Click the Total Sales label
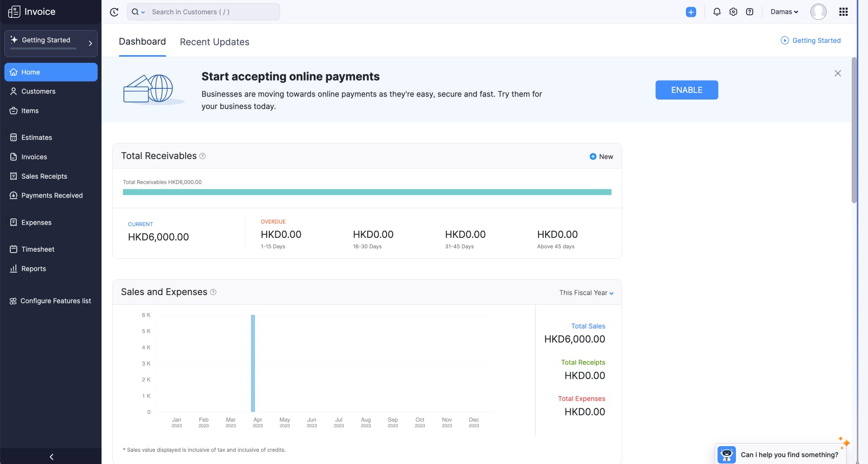Viewport: 868px width, 464px height. tap(588, 326)
